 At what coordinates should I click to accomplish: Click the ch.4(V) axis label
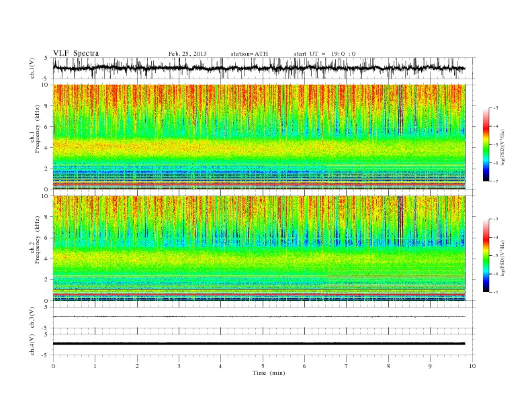(x=32, y=345)
